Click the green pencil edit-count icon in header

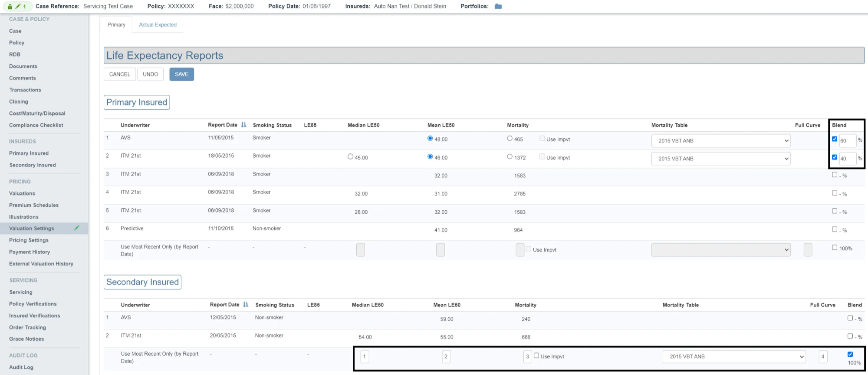click(x=18, y=7)
